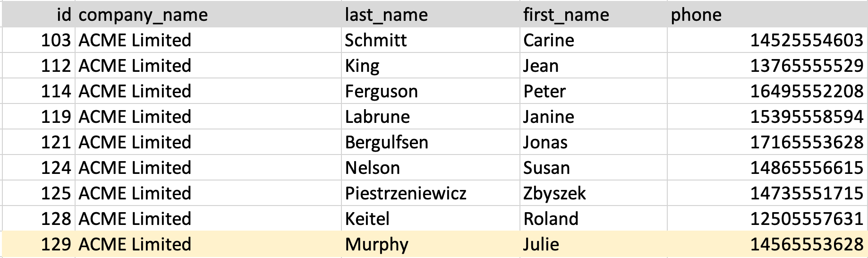Select phone number 14565553628
868x258 pixels.
click(806, 244)
